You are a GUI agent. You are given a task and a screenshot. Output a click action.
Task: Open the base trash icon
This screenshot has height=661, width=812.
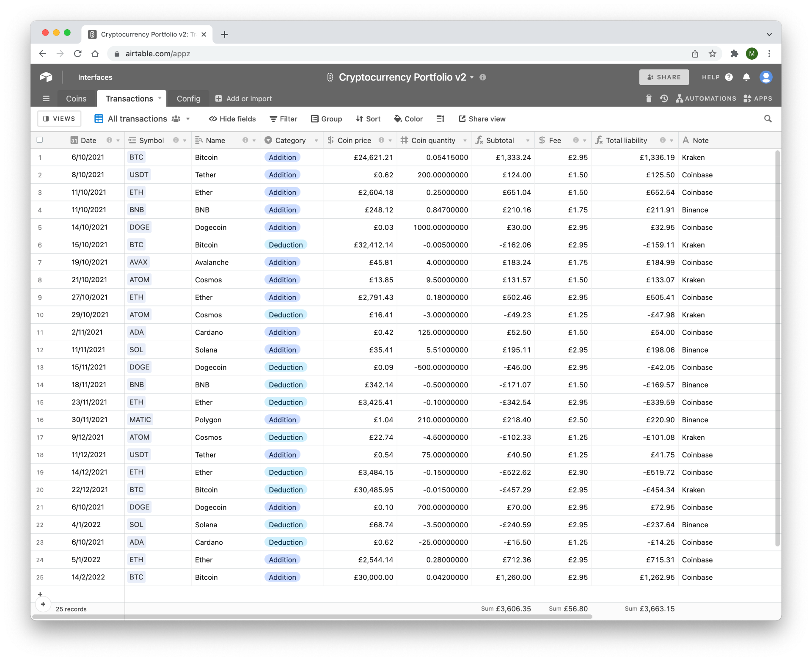pos(649,99)
